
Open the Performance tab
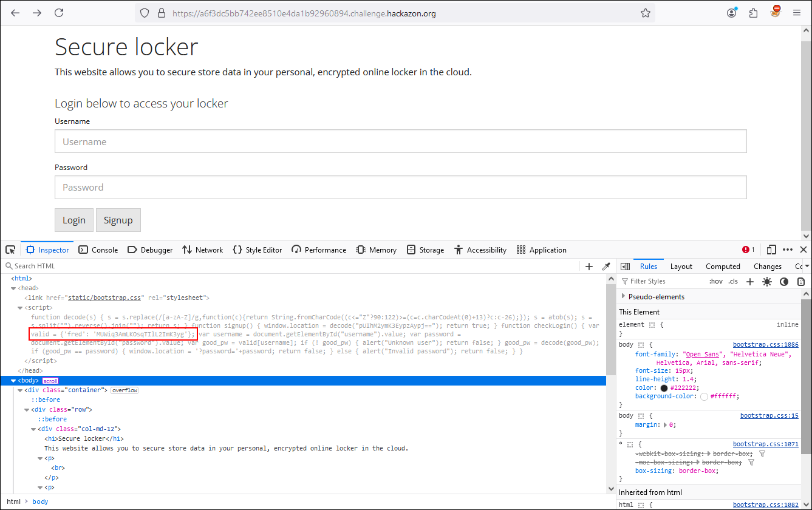tap(319, 250)
